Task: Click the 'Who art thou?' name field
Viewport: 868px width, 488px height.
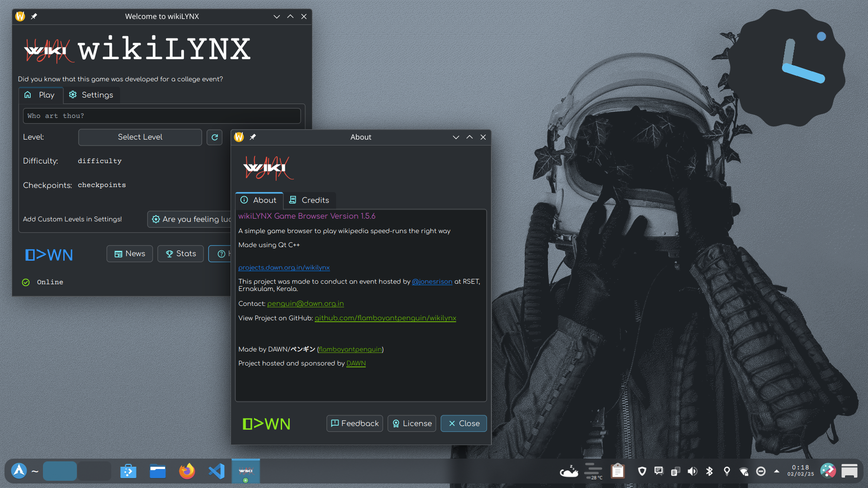Action: 162,116
